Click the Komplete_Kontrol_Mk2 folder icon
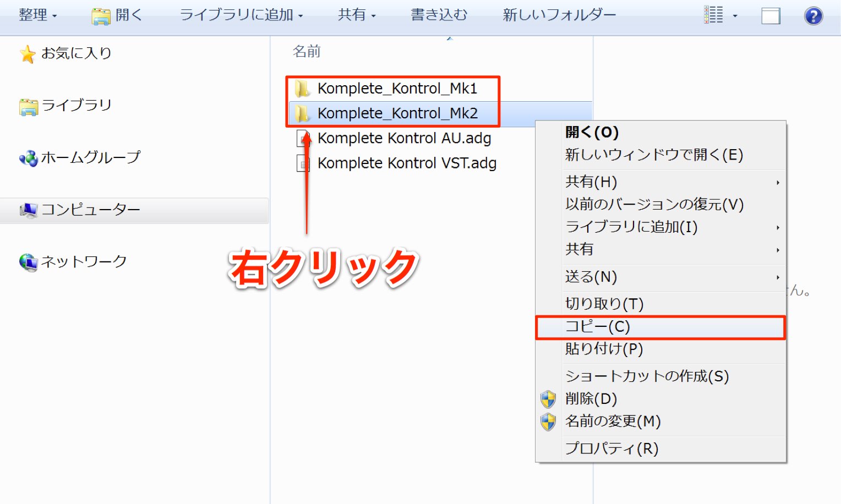This screenshot has height=504, width=841. pyautogui.click(x=302, y=113)
